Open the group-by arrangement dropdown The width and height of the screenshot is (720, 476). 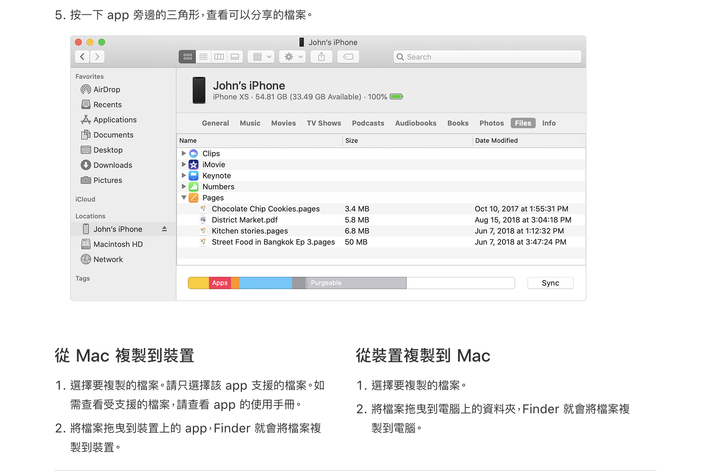tap(261, 57)
